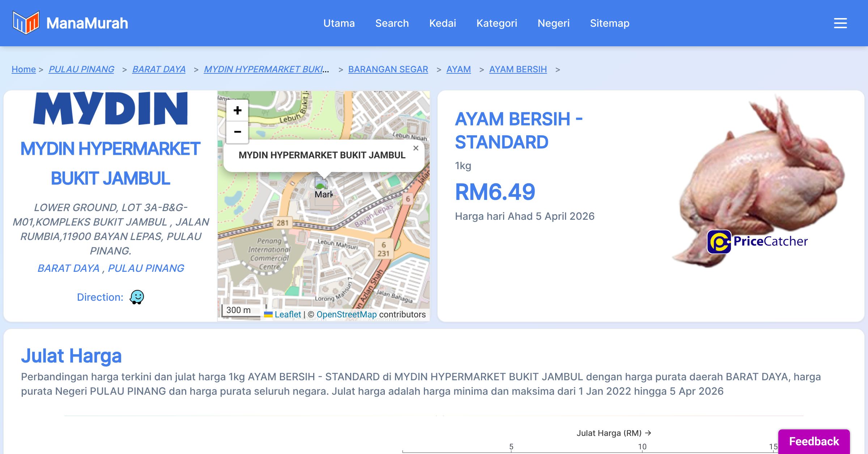Click the PriceCatcher logo badge
This screenshot has height=454, width=868.
pyautogui.click(x=757, y=241)
